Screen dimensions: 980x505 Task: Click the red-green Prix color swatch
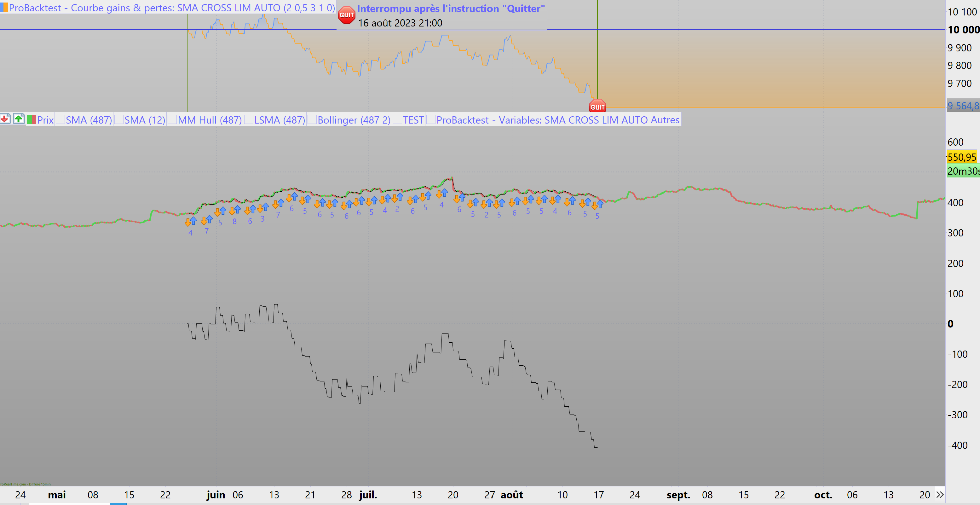(x=32, y=119)
